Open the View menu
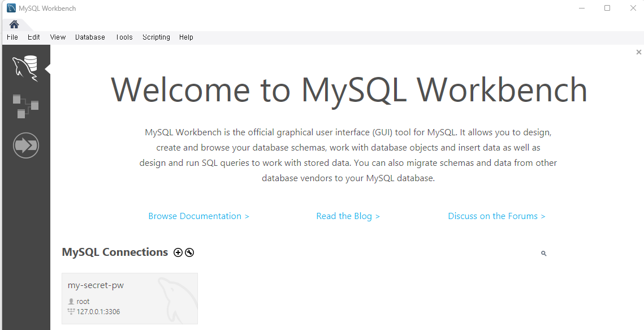Image resolution: width=644 pixels, height=330 pixels. (x=58, y=37)
